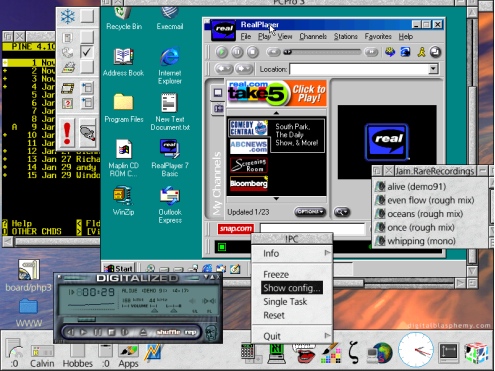Viewport: 495px width, 371px height.
Task: Click the snap.com logo button
Action: pos(235,229)
